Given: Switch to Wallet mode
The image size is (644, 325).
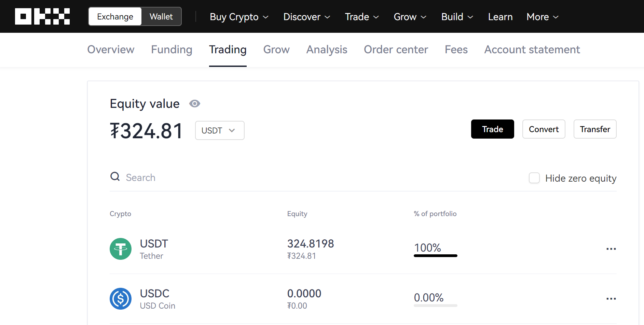Looking at the screenshot, I should pos(161,16).
